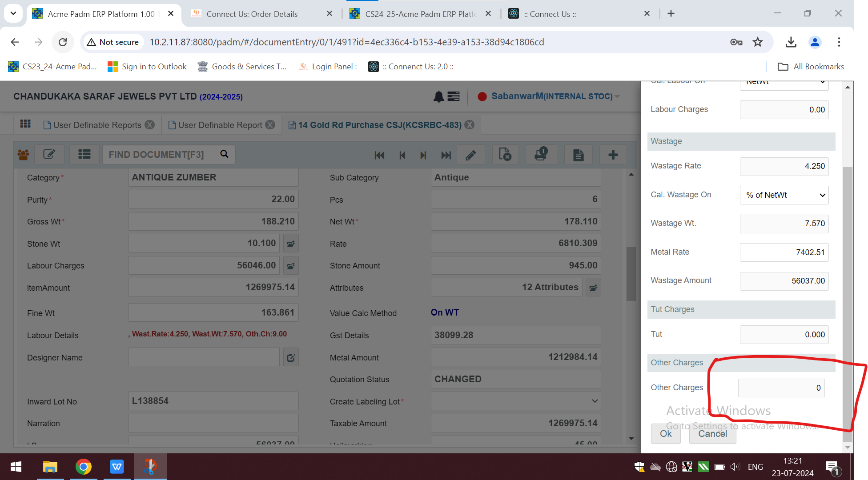Open browser tab search chevron

13,13
